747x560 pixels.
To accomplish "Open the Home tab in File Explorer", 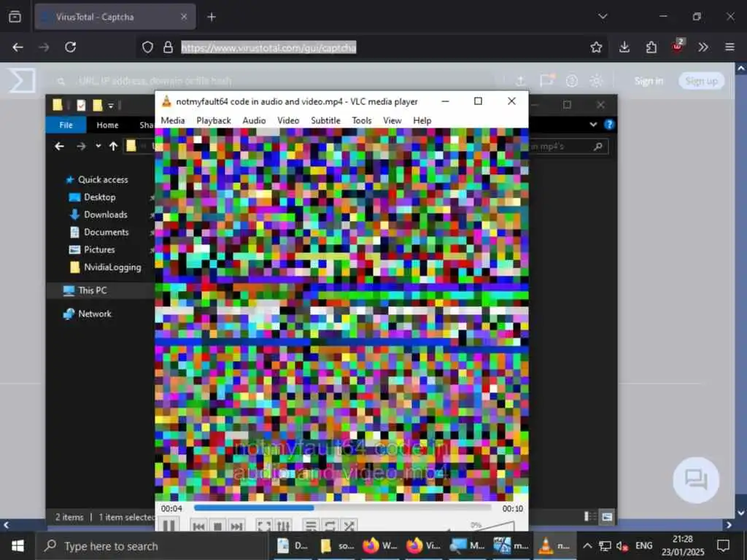I will (x=107, y=125).
